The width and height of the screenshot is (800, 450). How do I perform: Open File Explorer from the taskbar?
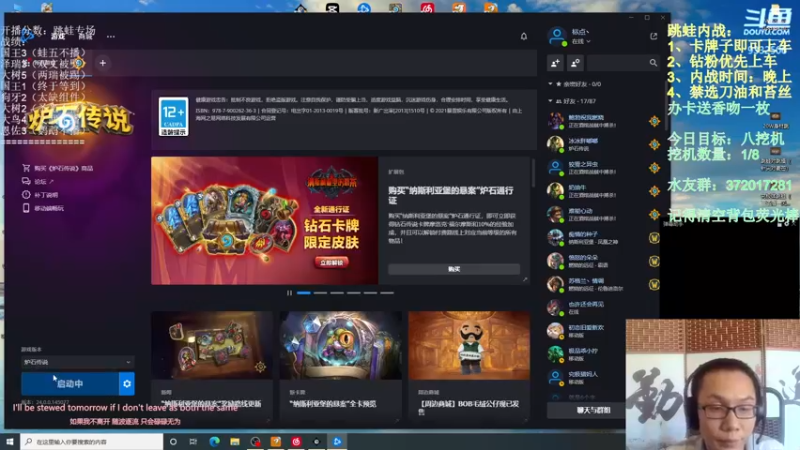pos(235,441)
